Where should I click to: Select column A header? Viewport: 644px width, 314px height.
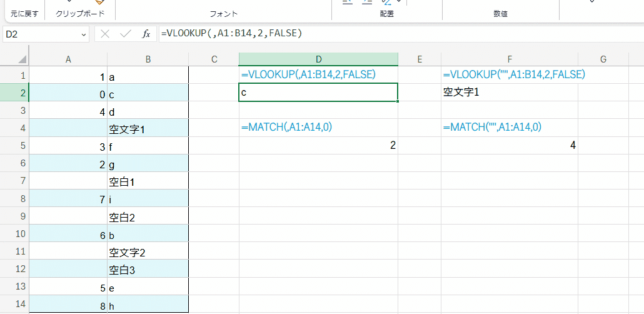[68, 59]
